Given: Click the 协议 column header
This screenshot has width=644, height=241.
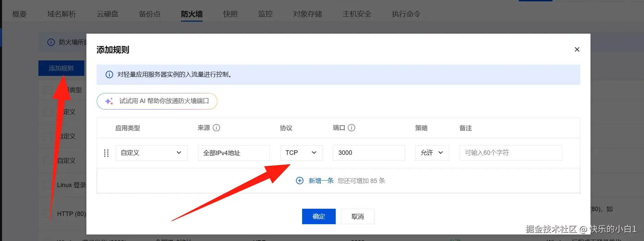Looking at the screenshot, I should (286, 128).
